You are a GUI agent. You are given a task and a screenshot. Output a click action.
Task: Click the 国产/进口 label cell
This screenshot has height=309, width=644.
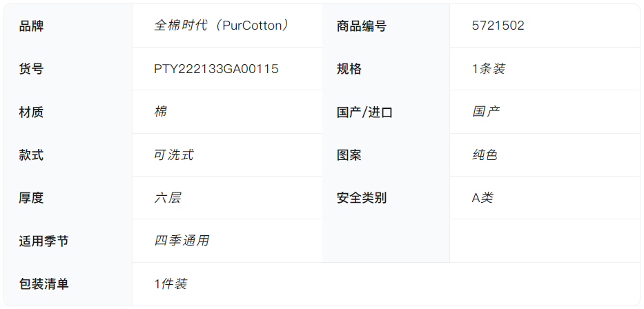(364, 112)
